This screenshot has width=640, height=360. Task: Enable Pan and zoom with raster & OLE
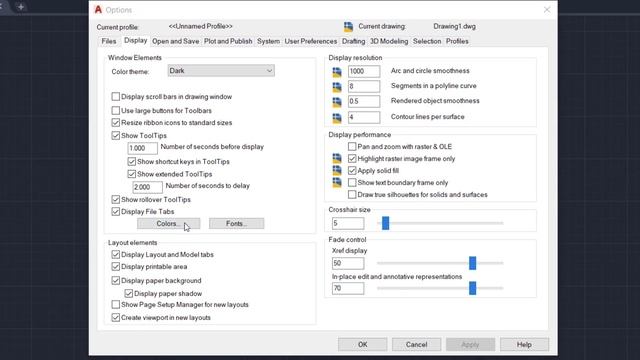pyautogui.click(x=352, y=147)
